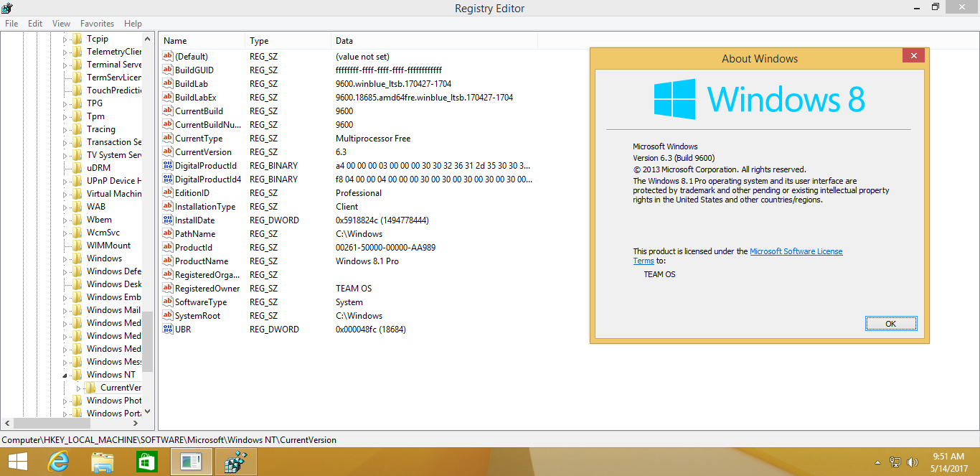The height and width of the screenshot is (476, 980).
Task: Close the About Windows dialog
Action: pyautogui.click(x=913, y=55)
